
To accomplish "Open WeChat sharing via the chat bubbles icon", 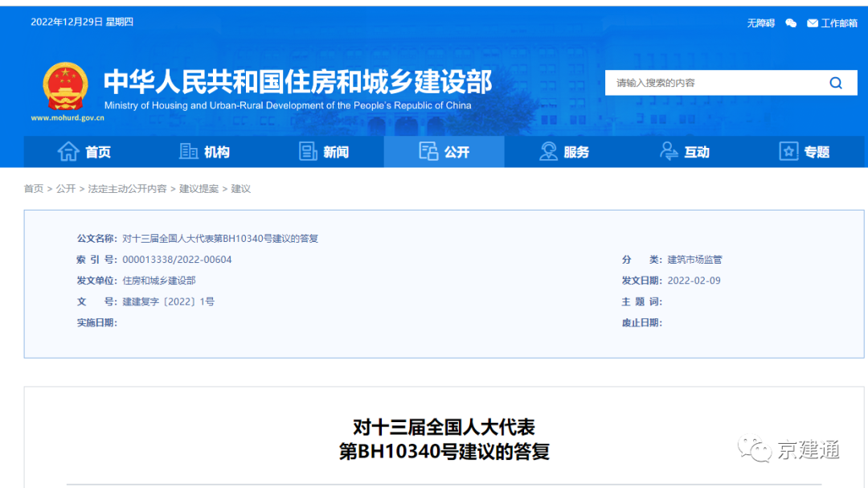I will (x=791, y=23).
